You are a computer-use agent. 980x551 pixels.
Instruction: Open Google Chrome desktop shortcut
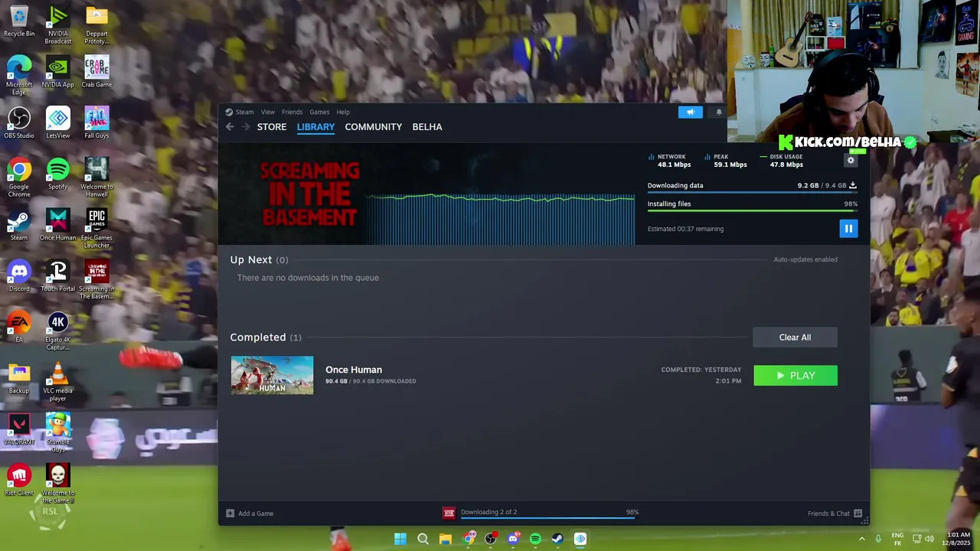coord(19,178)
